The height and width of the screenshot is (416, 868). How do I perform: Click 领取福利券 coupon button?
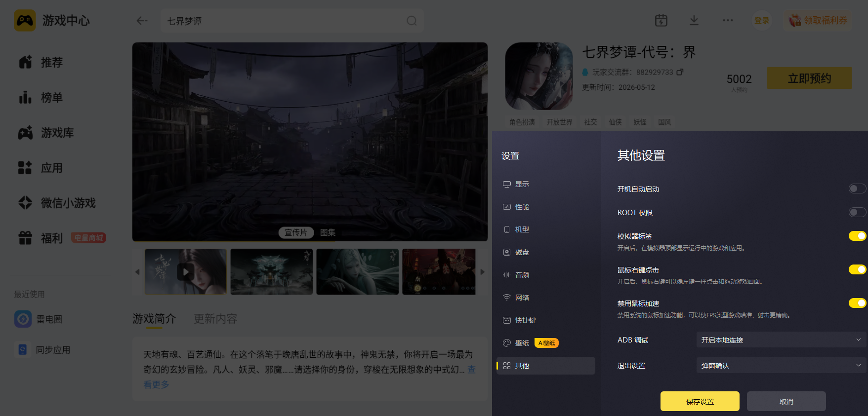(x=818, y=20)
